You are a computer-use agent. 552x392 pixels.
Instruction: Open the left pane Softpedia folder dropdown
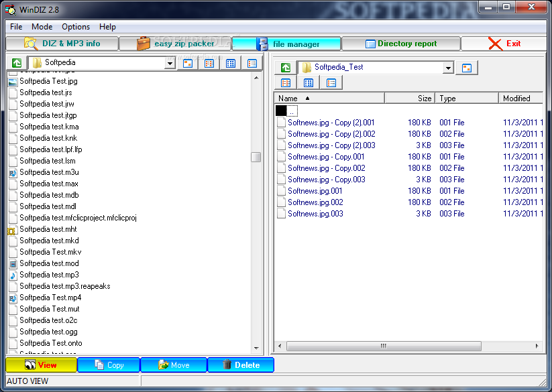170,63
